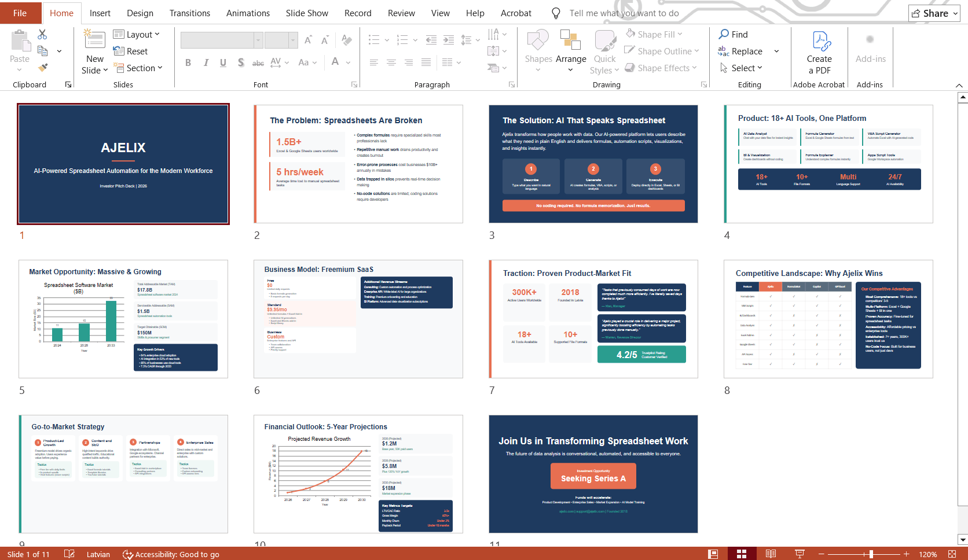Click the Strikethrough icon in Font group
Viewport: 968px width, 560px height.
258,63
